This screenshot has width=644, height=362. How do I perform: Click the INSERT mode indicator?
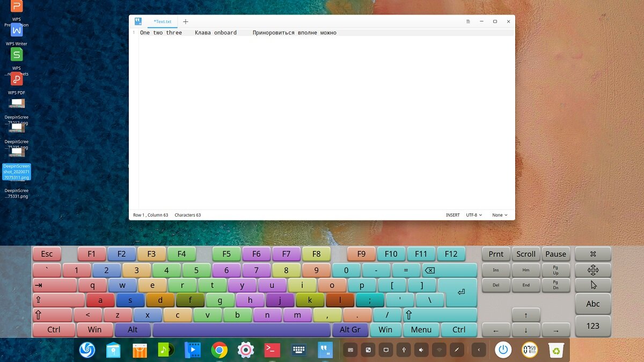click(452, 215)
